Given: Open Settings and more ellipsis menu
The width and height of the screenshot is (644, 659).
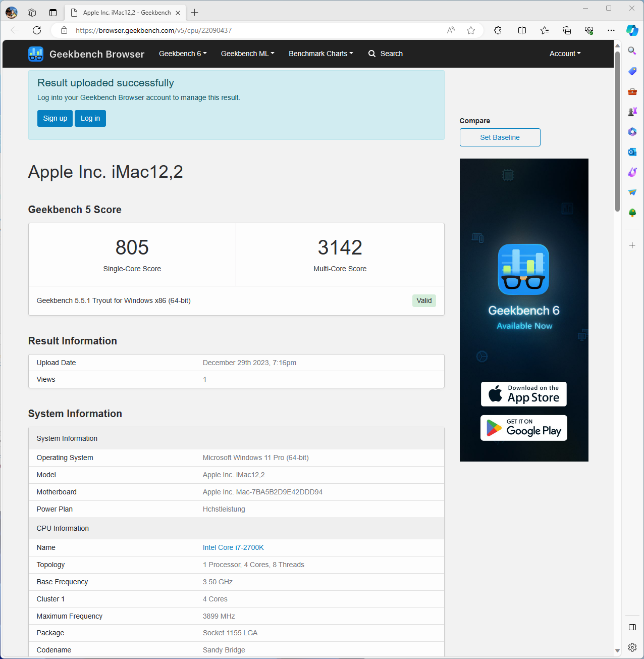Looking at the screenshot, I should 611,30.
